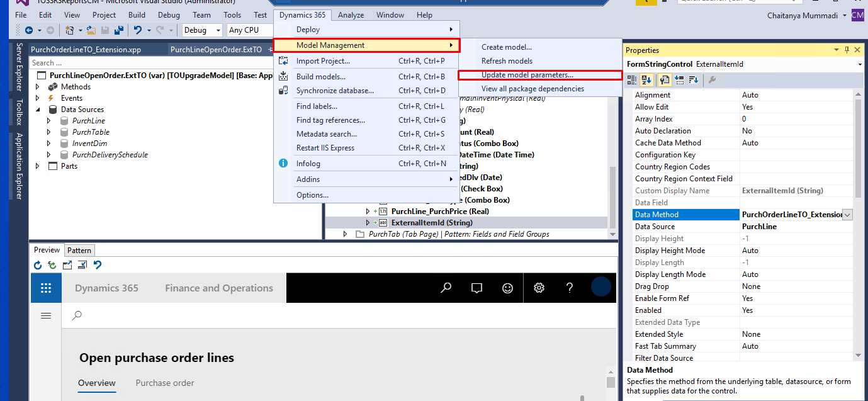Expand the PurchDeliverySchedule data source node

[x=49, y=155]
